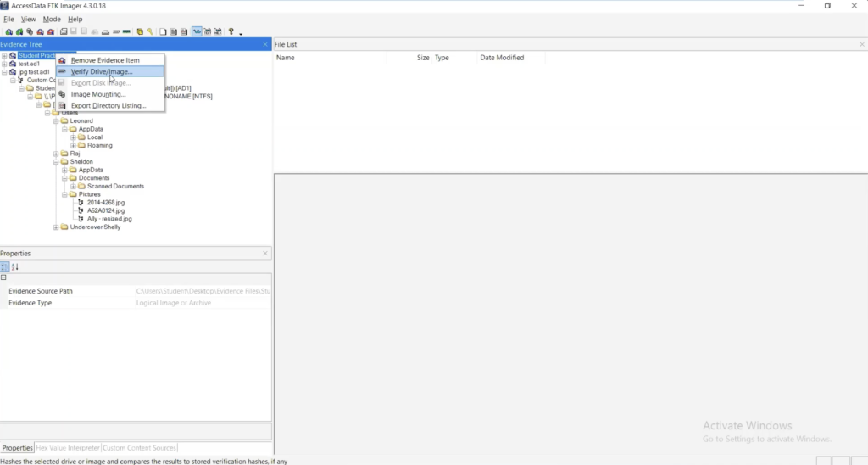The width and height of the screenshot is (868, 465).
Task: Switch to the Hex Value Interpreter tab
Action: click(68, 448)
